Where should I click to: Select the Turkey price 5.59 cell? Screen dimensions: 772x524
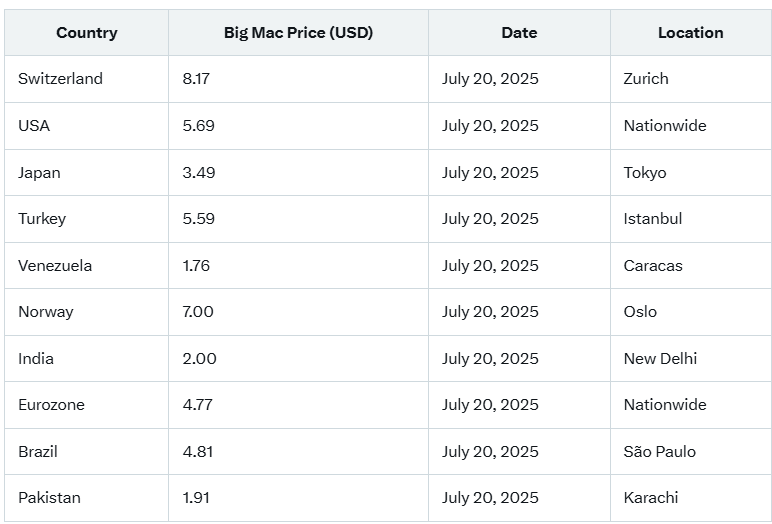pyautogui.click(x=298, y=219)
